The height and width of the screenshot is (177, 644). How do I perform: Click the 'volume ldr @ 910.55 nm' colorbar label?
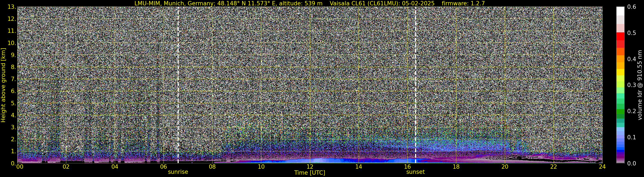(640, 85)
